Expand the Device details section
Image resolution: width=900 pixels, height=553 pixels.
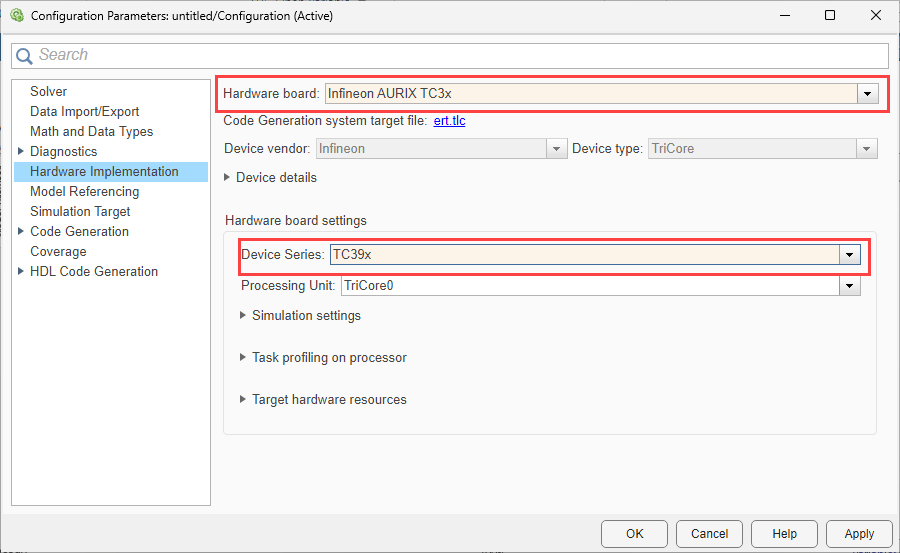(228, 177)
